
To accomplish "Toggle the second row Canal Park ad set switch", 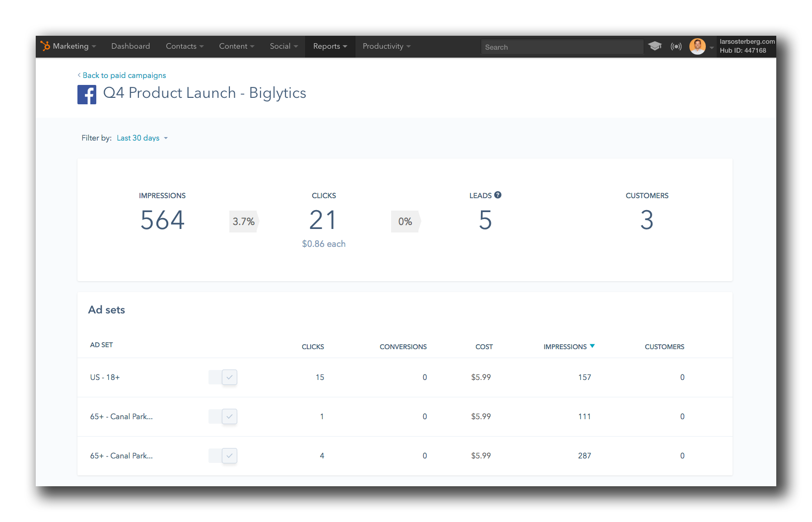I will click(x=223, y=417).
